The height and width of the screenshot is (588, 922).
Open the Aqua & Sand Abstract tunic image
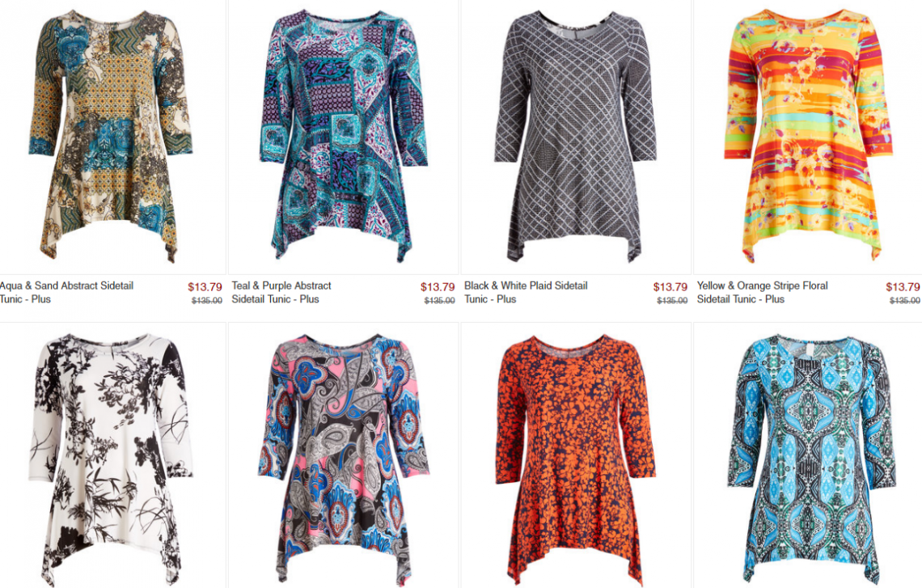(111, 137)
